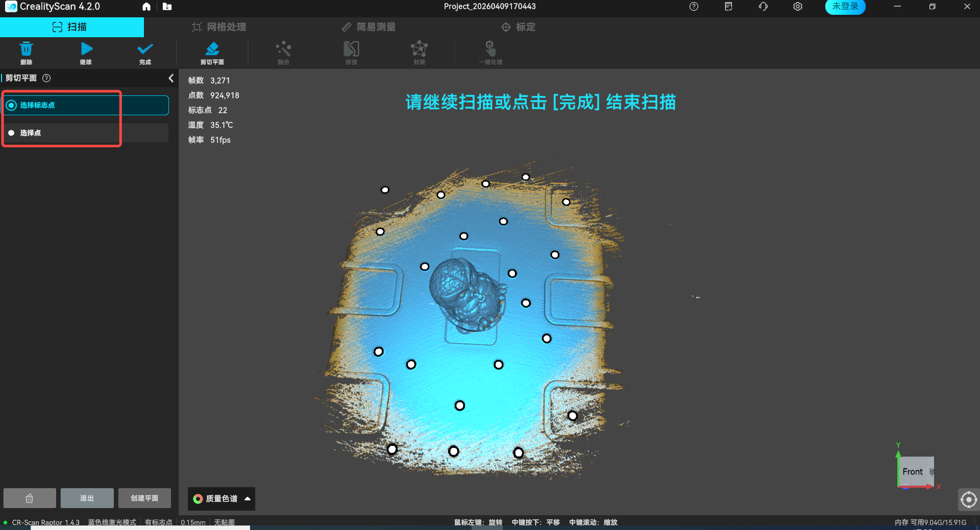Screen dimensions: 980x530
Task: Finish scanning via the 完成 checkmark
Action: tap(144, 53)
